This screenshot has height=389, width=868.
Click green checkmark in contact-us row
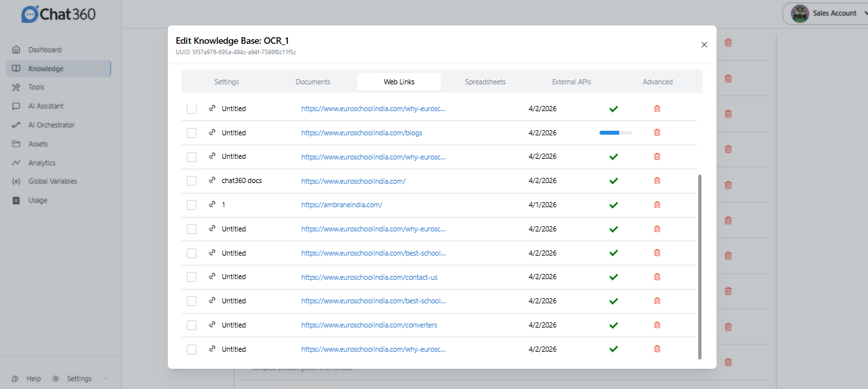click(613, 277)
